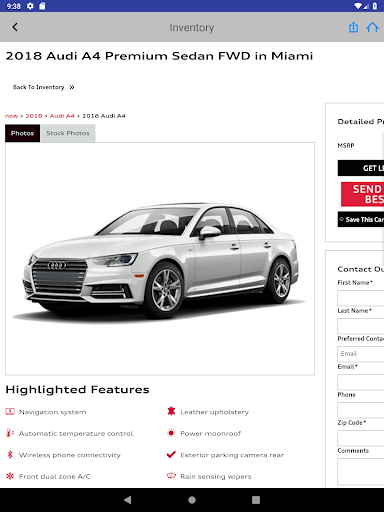Image resolution: width=384 pixels, height=512 pixels.
Task: Tap the back arrow in header
Action: coord(15,27)
